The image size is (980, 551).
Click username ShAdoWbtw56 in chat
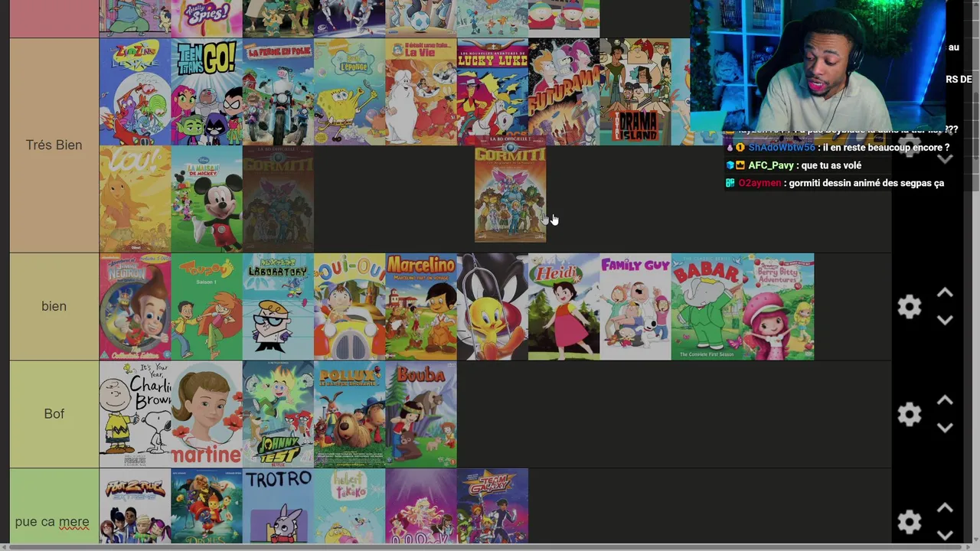tap(782, 148)
